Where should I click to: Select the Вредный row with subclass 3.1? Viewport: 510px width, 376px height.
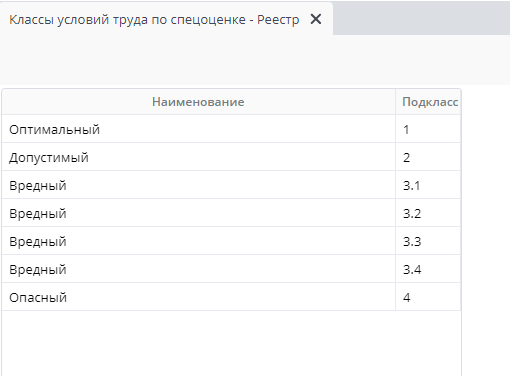(x=231, y=185)
